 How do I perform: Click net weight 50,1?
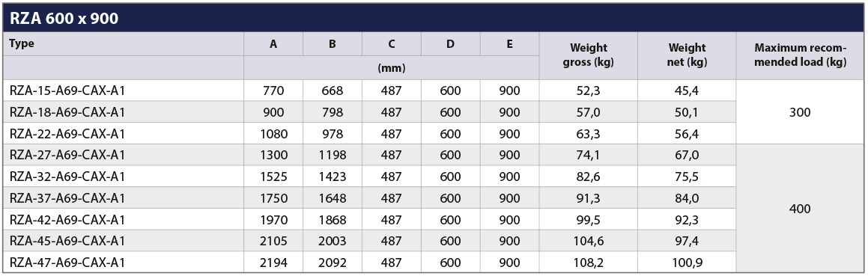click(x=687, y=112)
